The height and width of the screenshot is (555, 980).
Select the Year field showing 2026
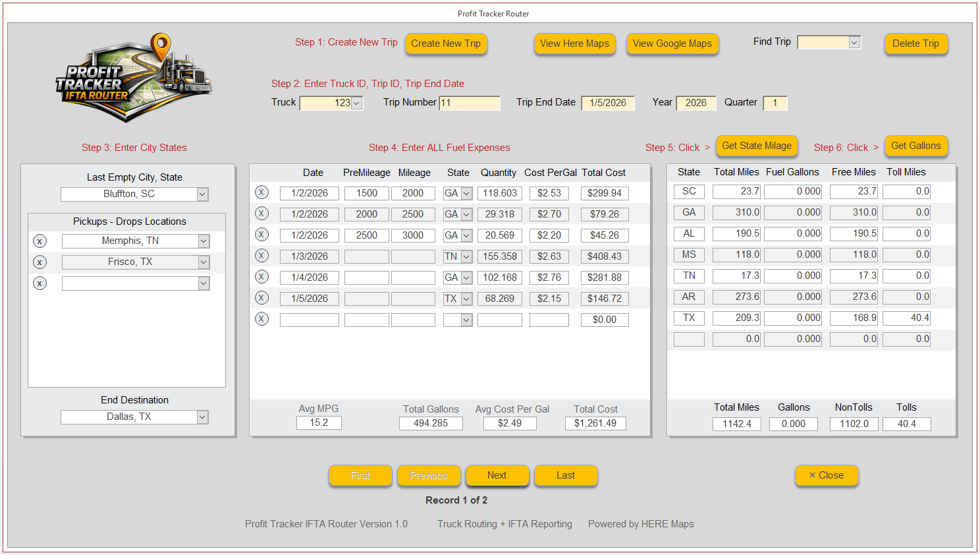[696, 103]
